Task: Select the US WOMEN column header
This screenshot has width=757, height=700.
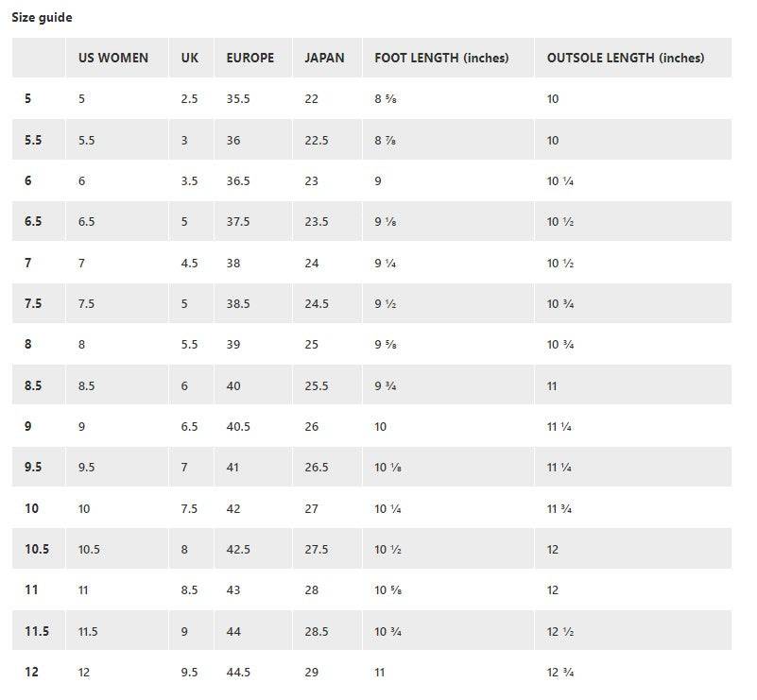Action: (x=113, y=58)
